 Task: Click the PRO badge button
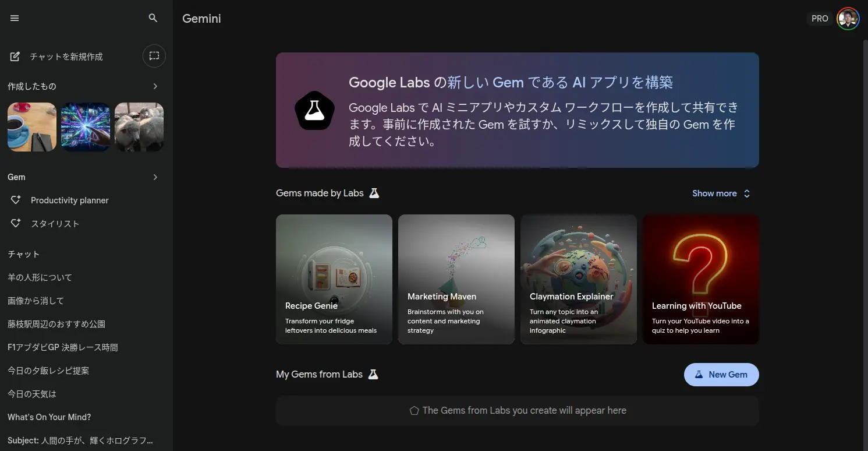coord(820,19)
